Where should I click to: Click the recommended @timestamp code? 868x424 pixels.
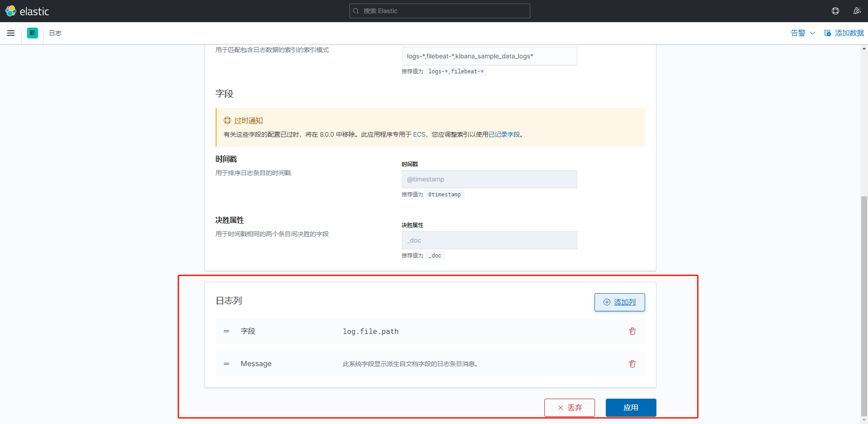click(x=444, y=195)
